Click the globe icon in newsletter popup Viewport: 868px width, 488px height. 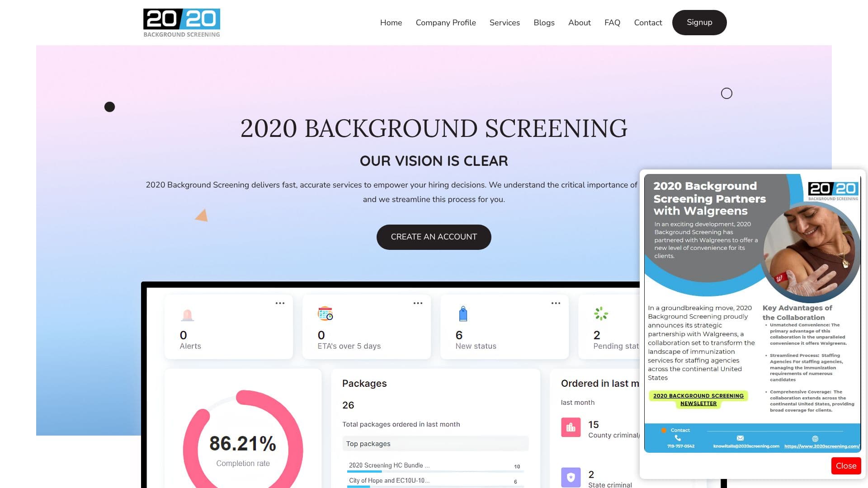click(815, 439)
